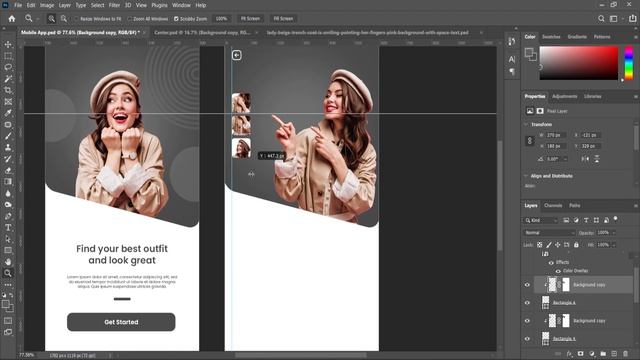Click the flip vertical icon in Properties
Image resolution: width=640 pixels, height=360 pixels.
tap(597, 159)
